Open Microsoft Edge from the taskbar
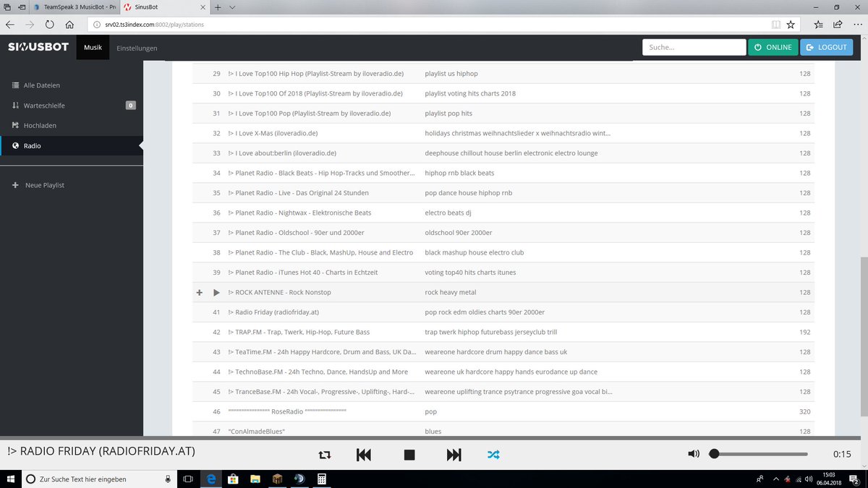868x488 pixels. pyautogui.click(x=211, y=479)
